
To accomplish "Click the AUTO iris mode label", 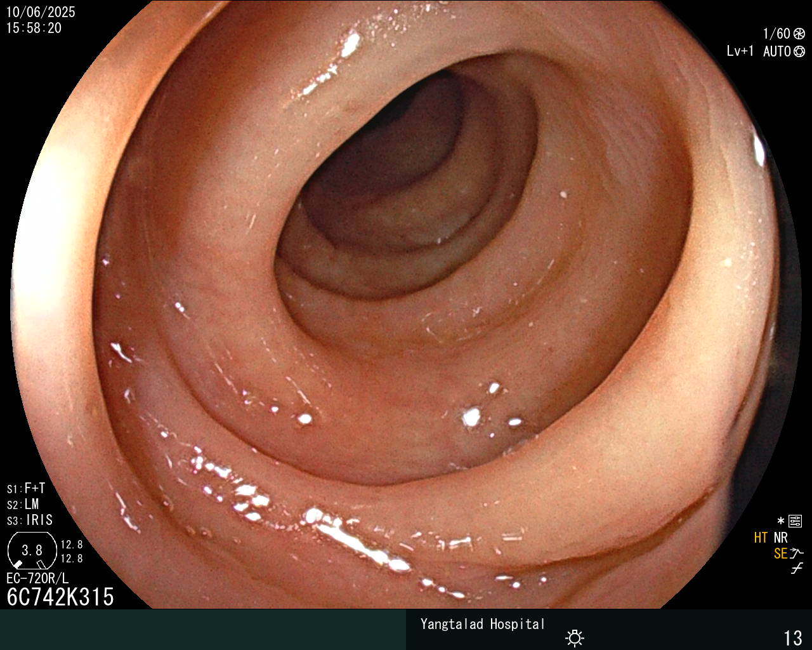I will tap(777, 51).
